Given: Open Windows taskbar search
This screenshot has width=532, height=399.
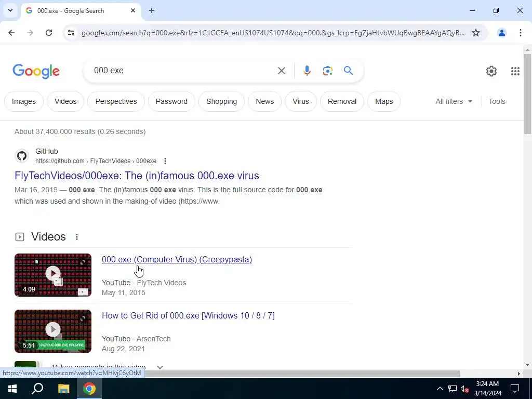Looking at the screenshot, I should [x=37, y=389].
